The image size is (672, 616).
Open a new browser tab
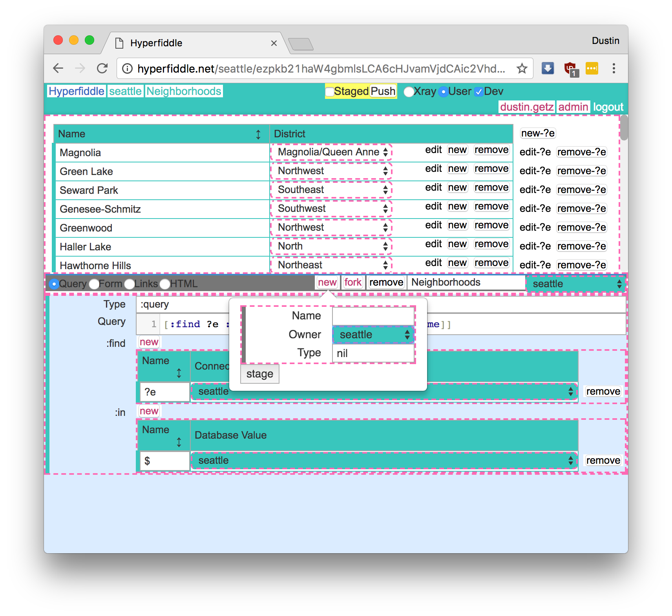click(x=301, y=44)
